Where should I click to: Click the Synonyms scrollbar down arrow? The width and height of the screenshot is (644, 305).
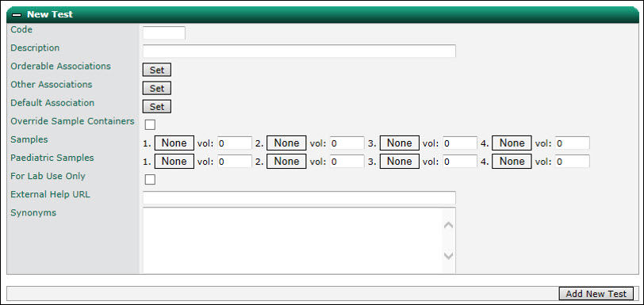click(x=449, y=256)
